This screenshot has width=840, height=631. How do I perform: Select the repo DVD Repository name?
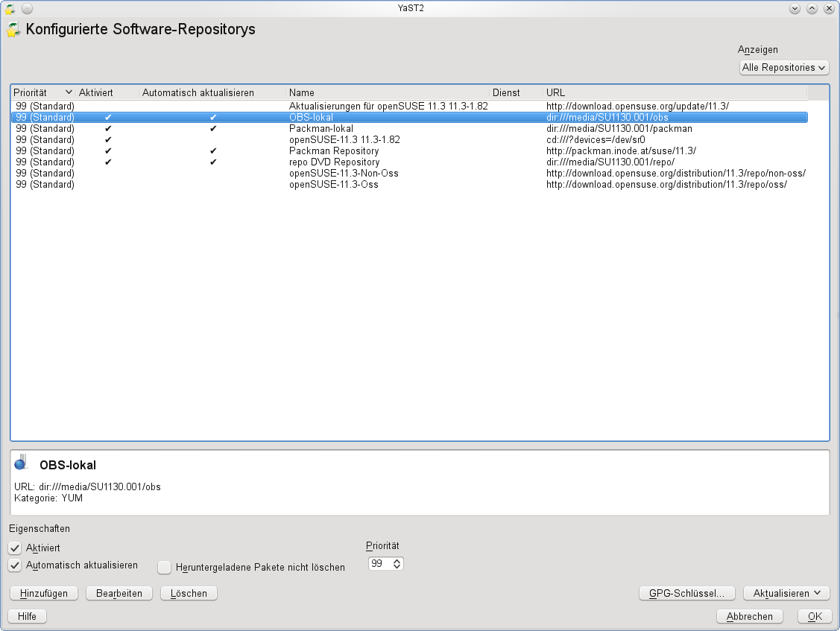(334, 162)
